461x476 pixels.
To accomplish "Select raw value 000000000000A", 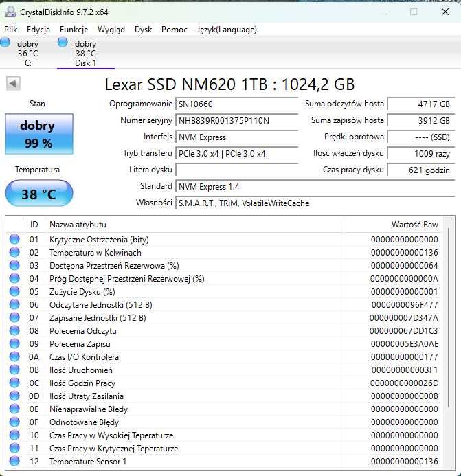I will click(x=404, y=279).
